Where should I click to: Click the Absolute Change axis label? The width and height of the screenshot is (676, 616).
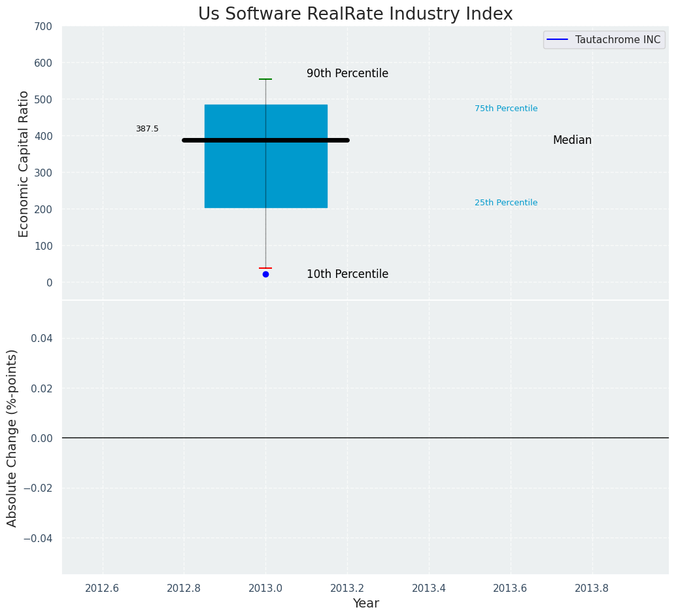click(x=12, y=437)
